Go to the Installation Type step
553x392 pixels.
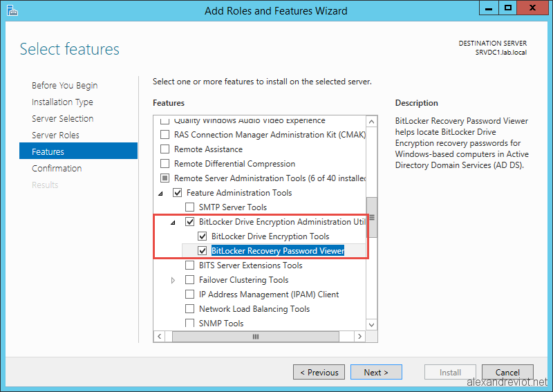[x=62, y=102]
